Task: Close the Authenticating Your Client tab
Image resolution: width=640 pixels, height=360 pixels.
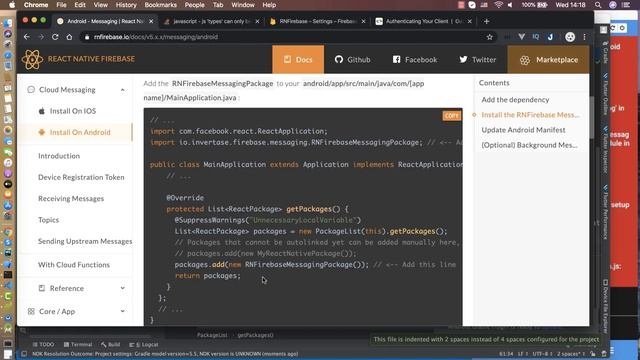Action: pos(469,21)
